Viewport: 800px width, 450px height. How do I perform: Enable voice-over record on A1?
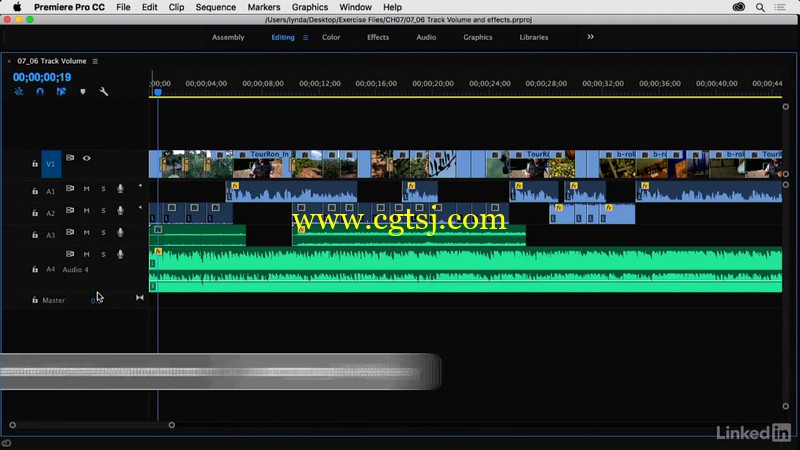click(x=120, y=189)
